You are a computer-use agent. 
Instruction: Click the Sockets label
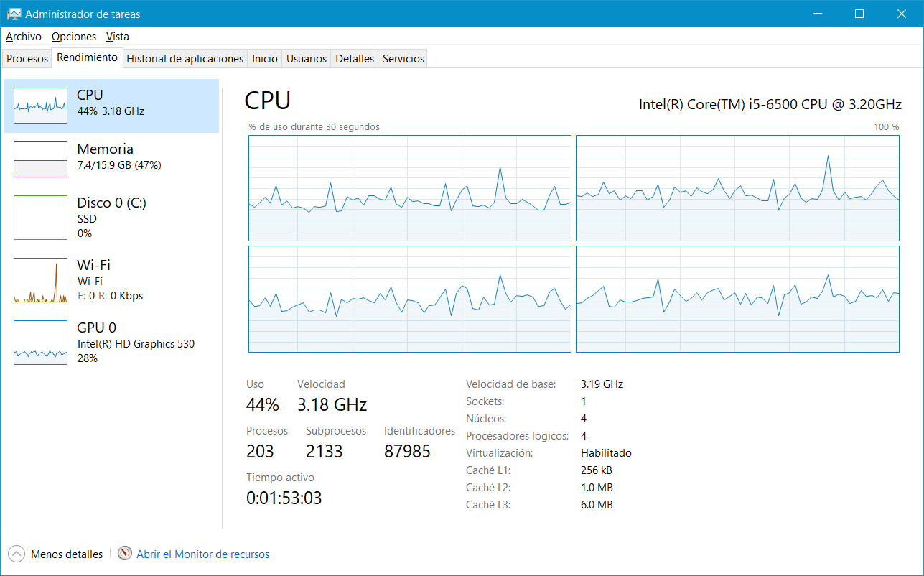tap(485, 401)
